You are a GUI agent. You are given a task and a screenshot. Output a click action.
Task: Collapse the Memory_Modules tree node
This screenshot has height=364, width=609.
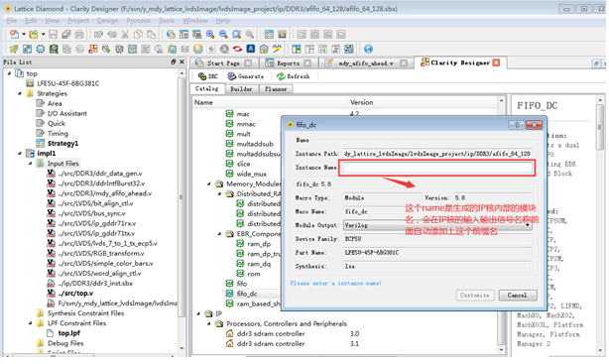(209, 183)
